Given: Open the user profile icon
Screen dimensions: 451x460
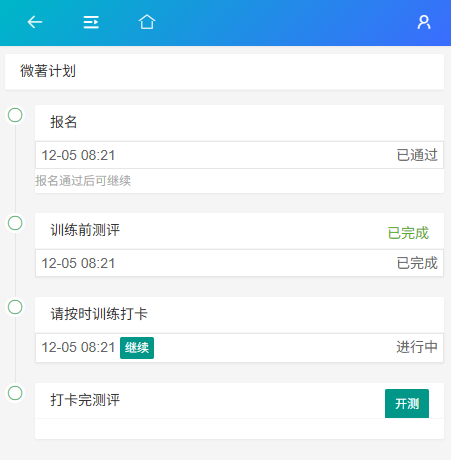Looking at the screenshot, I should [424, 22].
